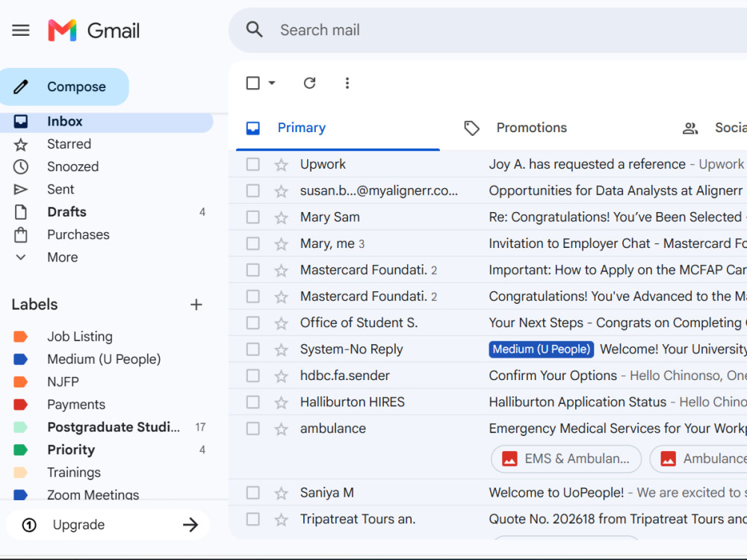Click the Inbox tray icon in sidebar
The image size is (747, 560).
coord(20,122)
